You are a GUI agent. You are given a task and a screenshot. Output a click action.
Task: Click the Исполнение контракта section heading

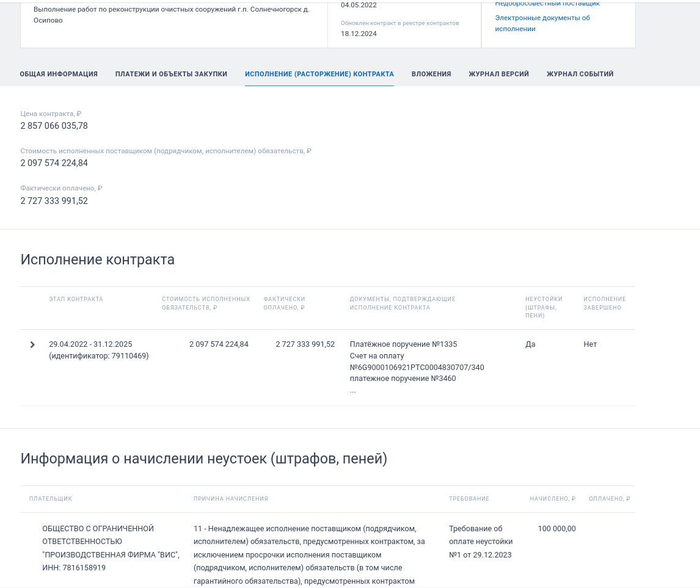tap(97, 260)
